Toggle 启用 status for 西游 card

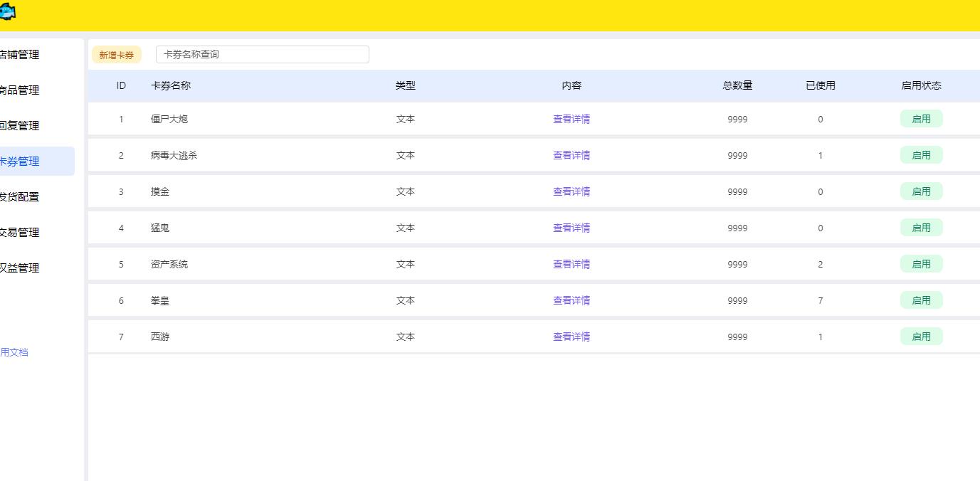(x=921, y=337)
